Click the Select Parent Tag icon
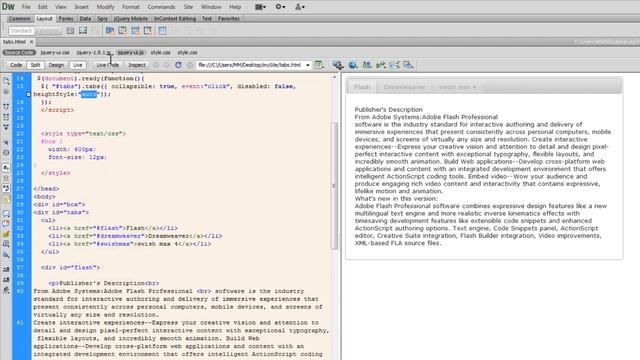This screenshot has height=360, width=640. [6, 142]
